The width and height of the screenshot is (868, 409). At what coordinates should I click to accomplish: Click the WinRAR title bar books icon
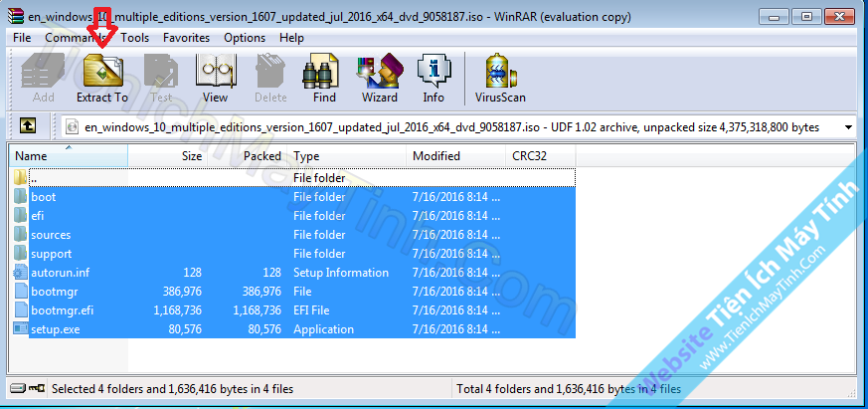tap(18, 16)
